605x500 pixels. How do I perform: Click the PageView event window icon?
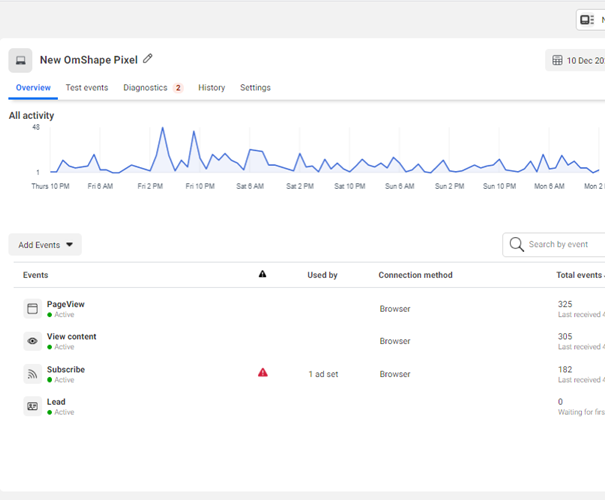(x=32, y=309)
